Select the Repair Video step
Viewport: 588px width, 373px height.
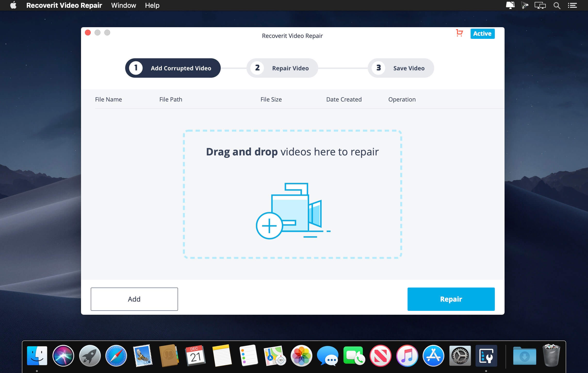click(282, 68)
